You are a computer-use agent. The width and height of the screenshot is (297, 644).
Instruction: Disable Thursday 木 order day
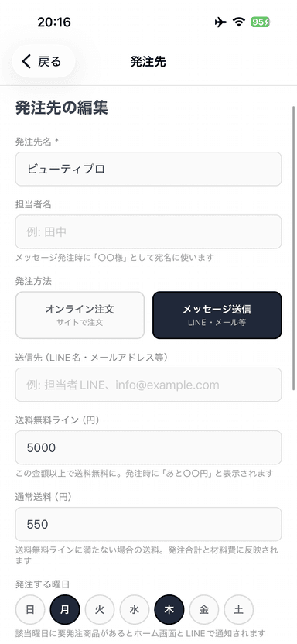[x=169, y=609]
